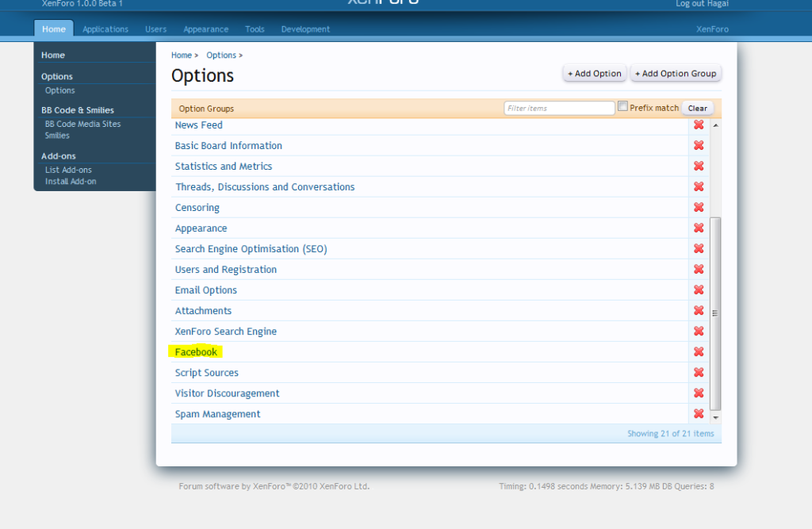The width and height of the screenshot is (812, 529).
Task: Delete the Search Engine Optimisation group
Action: [699, 249]
